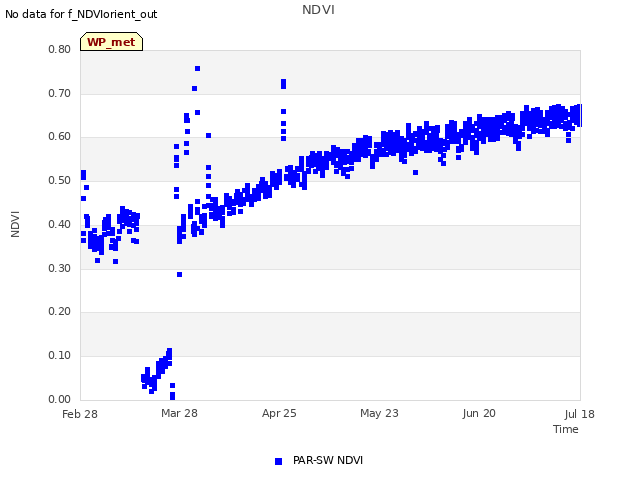Click the 0.30 y-axis tick label
Screen dimensions: 640x480
coord(60,268)
